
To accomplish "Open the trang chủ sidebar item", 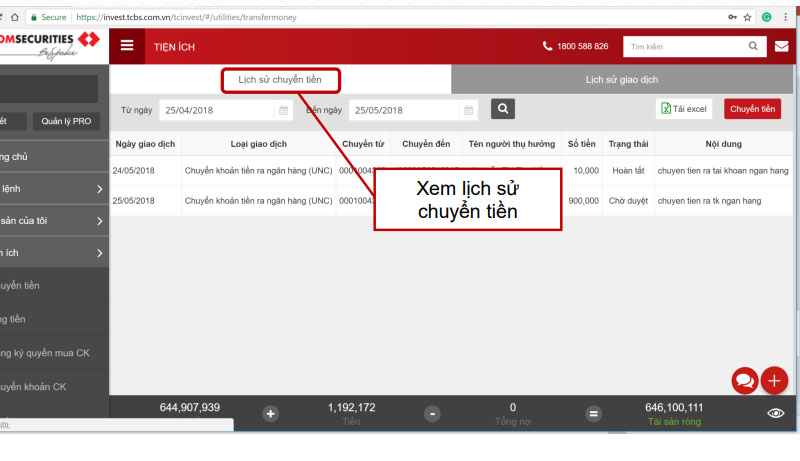I will click(x=54, y=157).
